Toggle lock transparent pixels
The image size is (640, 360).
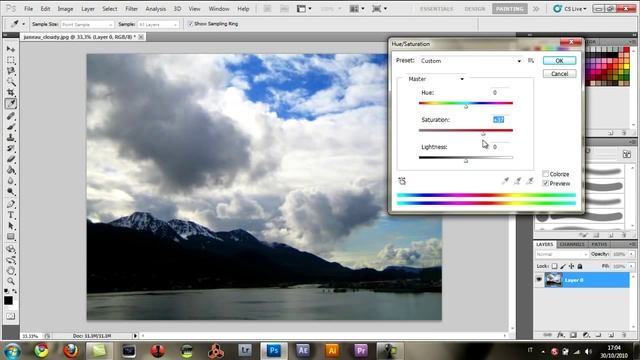[x=554, y=266]
